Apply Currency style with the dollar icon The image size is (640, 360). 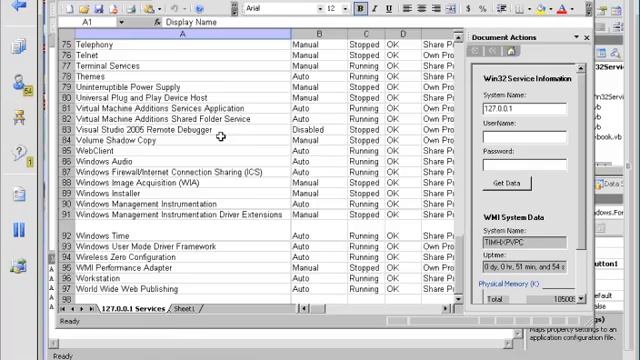click(468, 9)
